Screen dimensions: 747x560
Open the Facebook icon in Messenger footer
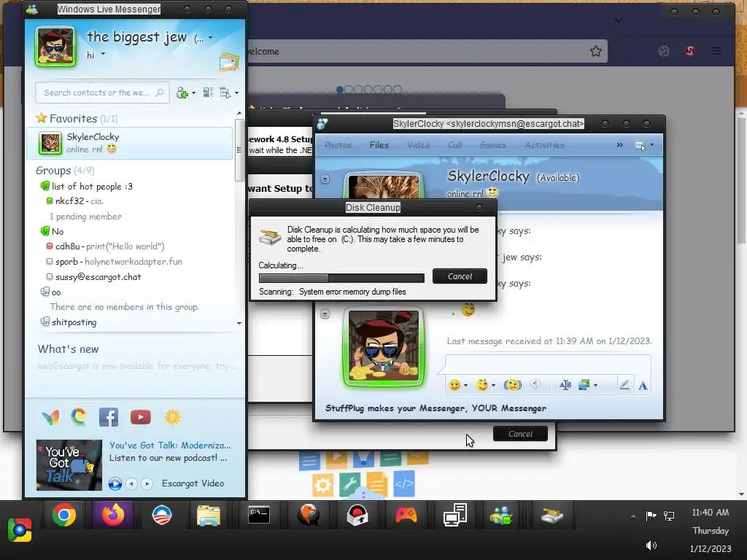tap(109, 417)
